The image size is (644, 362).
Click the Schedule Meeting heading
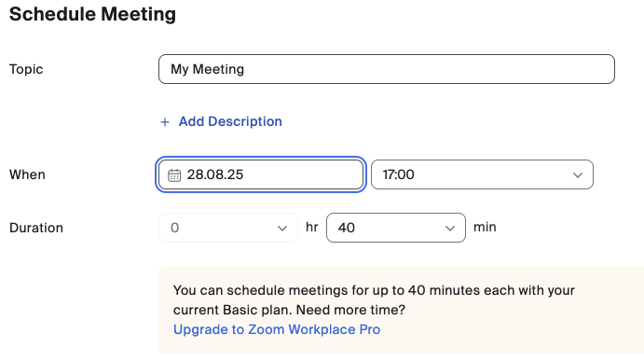(x=92, y=14)
